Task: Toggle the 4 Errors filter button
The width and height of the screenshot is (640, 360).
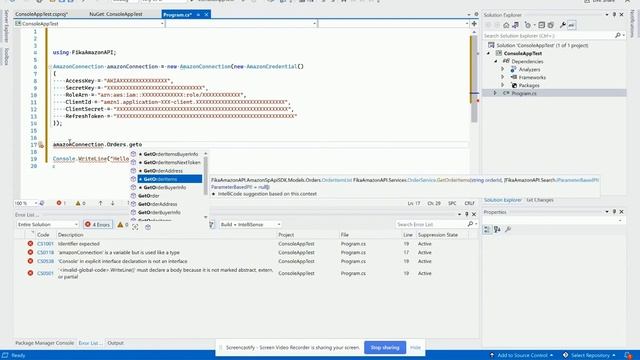Action: click(x=98, y=224)
